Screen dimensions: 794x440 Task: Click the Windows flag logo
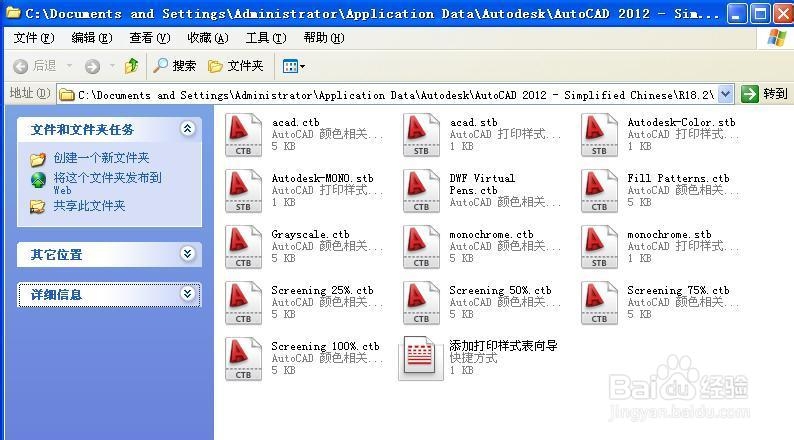[x=777, y=38]
